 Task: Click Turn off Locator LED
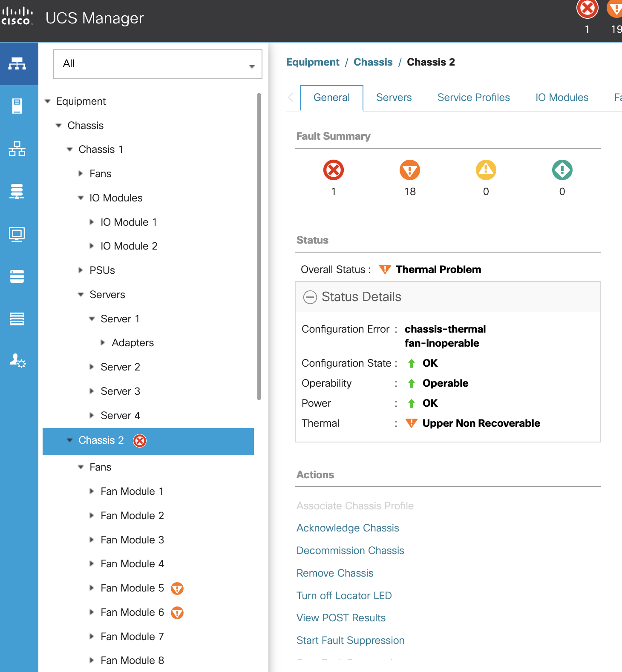[x=344, y=596]
